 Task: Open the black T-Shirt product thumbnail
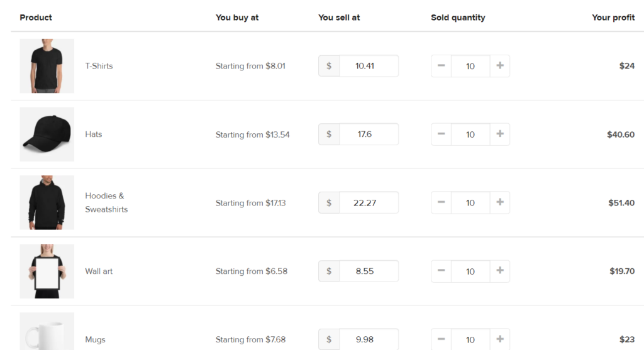pyautogui.click(x=47, y=66)
